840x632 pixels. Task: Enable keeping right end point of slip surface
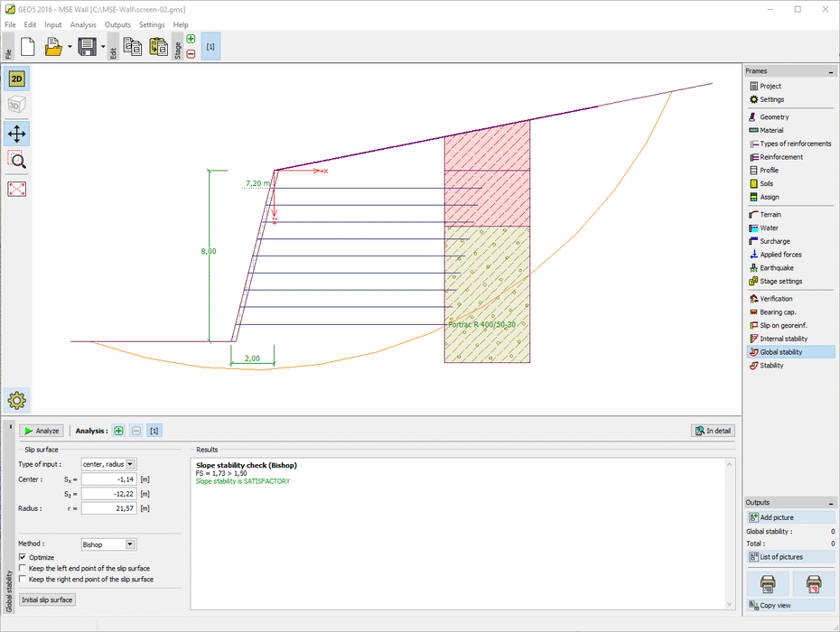pyautogui.click(x=23, y=579)
